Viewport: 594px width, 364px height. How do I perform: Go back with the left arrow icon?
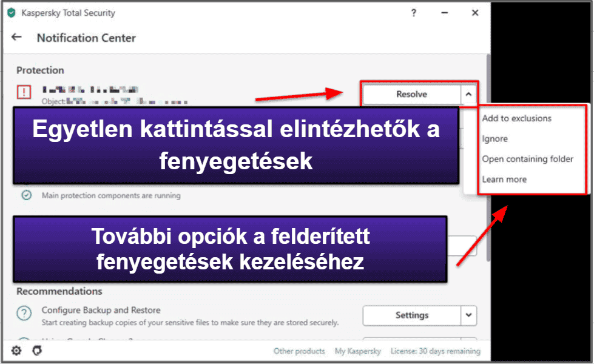point(16,37)
